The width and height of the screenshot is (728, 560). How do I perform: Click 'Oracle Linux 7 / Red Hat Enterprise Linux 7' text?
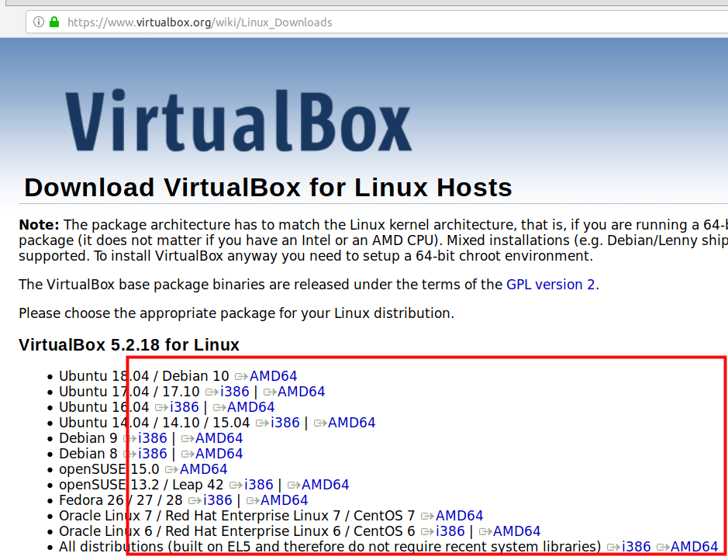click(x=199, y=516)
